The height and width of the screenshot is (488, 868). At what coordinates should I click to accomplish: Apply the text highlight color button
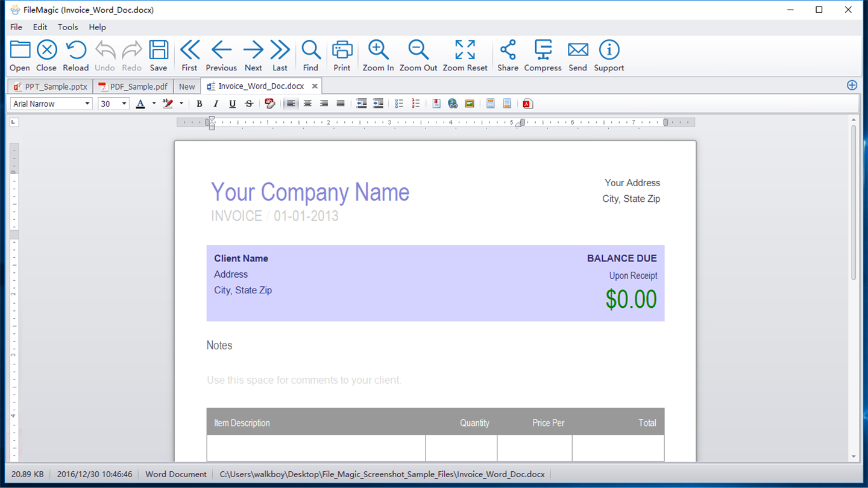(x=168, y=104)
